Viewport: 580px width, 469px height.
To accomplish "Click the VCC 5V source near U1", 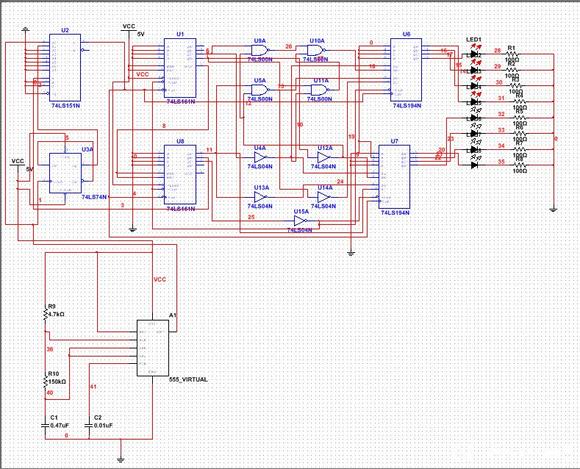I will 129,29.
